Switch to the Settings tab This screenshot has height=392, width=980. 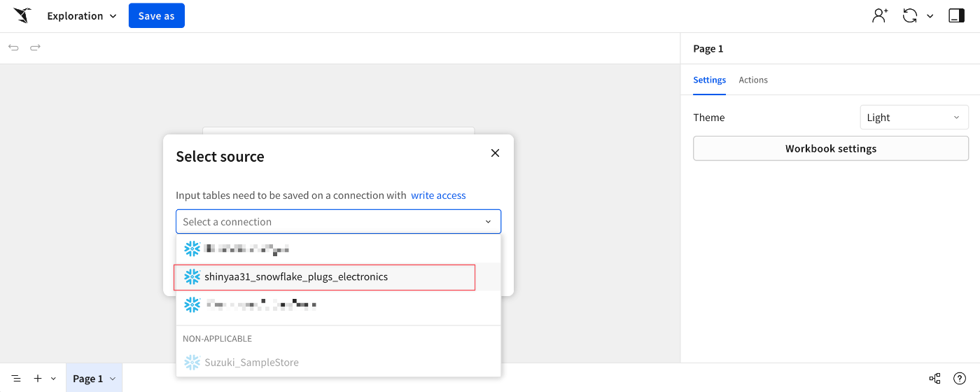point(709,80)
